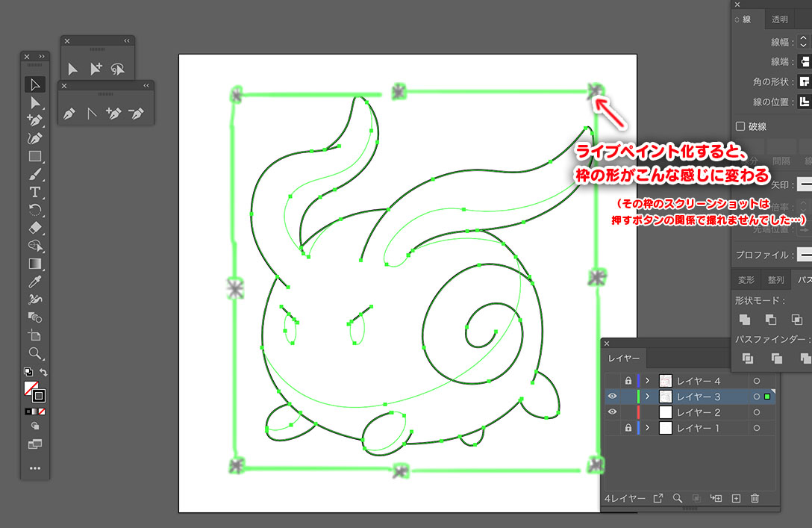The width and height of the screenshot is (812, 528).
Task: Select レイヤー 1 row name
Action: click(x=698, y=428)
